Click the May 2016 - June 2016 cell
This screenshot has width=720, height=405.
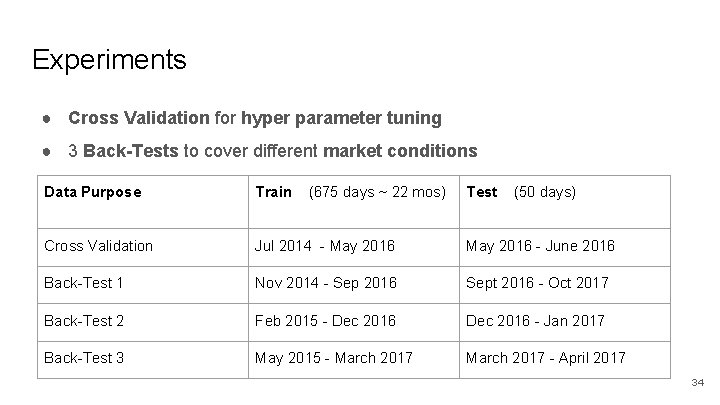tap(565, 248)
